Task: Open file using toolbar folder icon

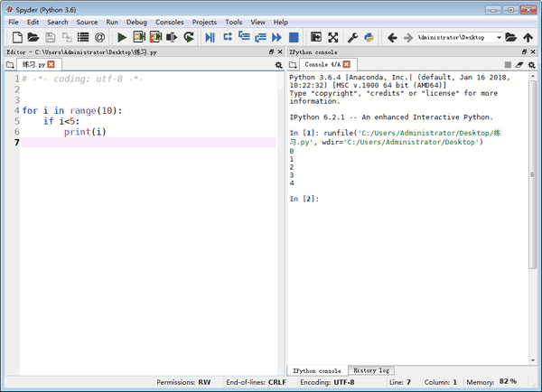Action: [x=33, y=37]
